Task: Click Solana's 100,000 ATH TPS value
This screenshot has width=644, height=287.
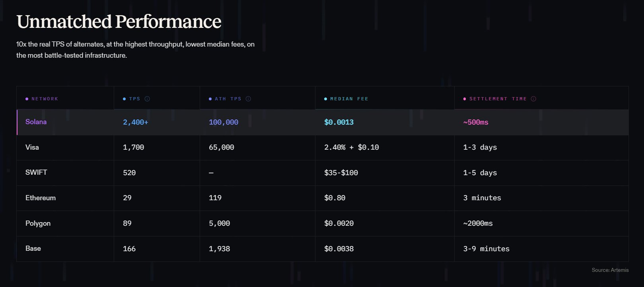Action: point(224,122)
